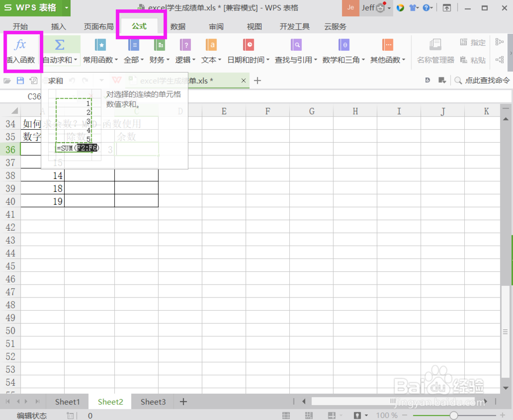Viewport: 513px width, 420px height.
Task: Open the WPS 表格 application menu arrow
Action: tap(66, 7)
